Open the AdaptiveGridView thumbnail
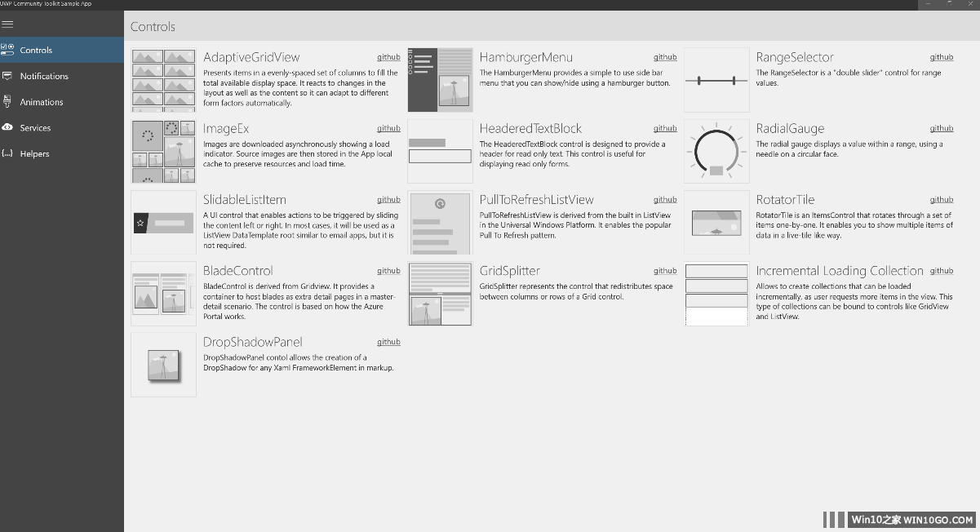The image size is (980, 532). click(x=164, y=80)
